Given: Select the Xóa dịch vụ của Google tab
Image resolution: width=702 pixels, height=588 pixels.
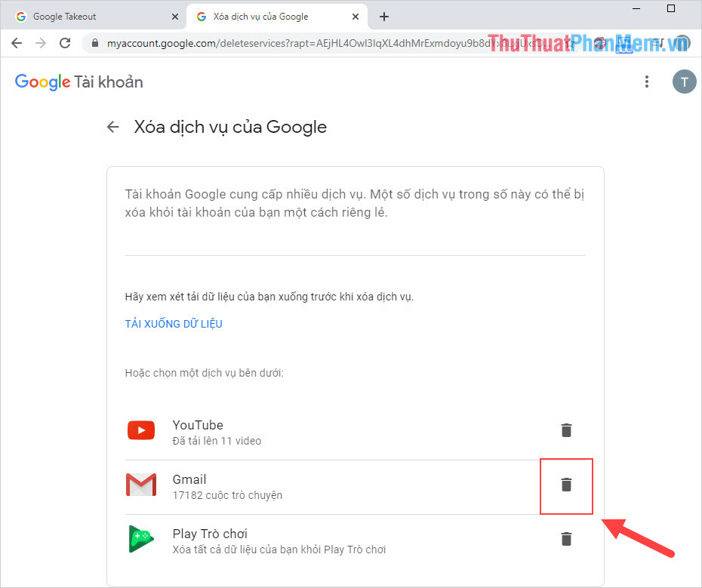Looking at the screenshot, I should pos(277,17).
